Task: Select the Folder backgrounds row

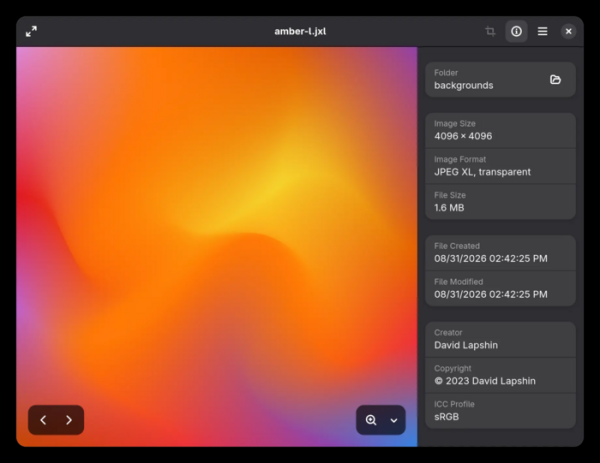Action: coord(501,80)
